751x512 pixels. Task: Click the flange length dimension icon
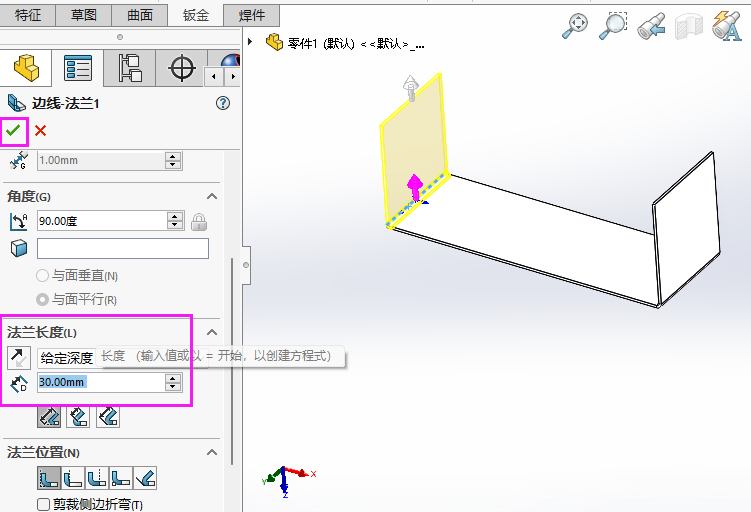click(19, 384)
